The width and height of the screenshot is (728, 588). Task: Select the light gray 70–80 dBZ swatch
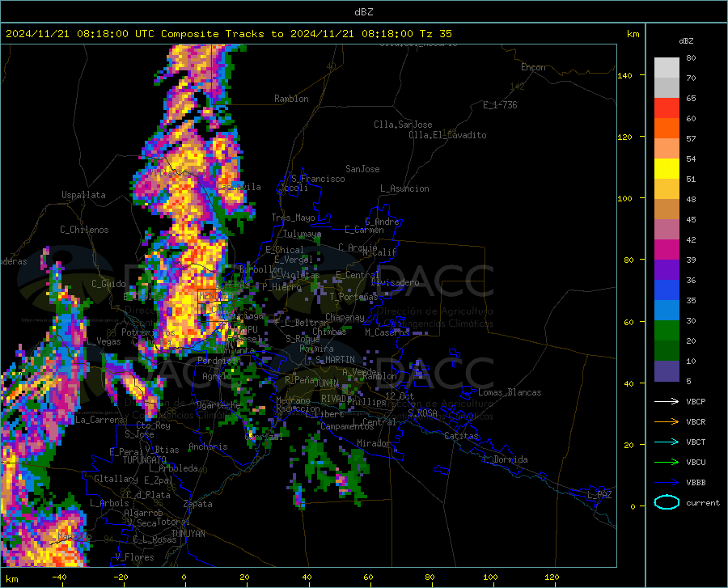pyautogui.click(x=667, y=68)
